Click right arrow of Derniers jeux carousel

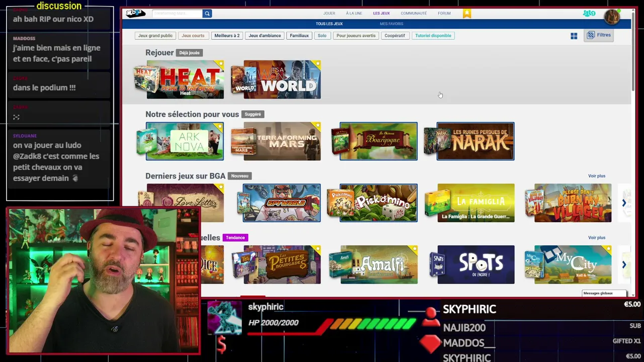(624, 203)
